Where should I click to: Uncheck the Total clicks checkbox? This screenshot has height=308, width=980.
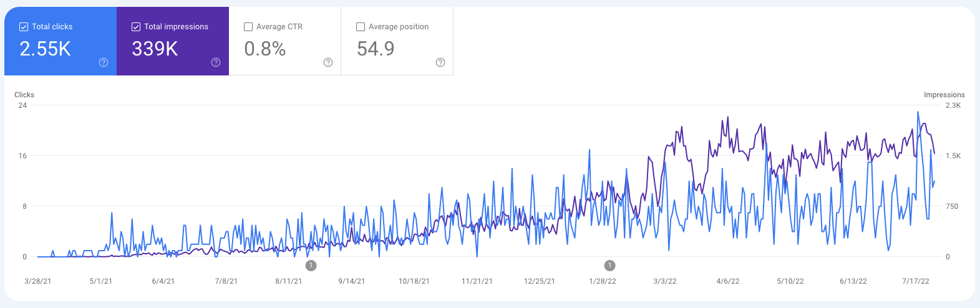pyautogui.click(x=24, y=27)
